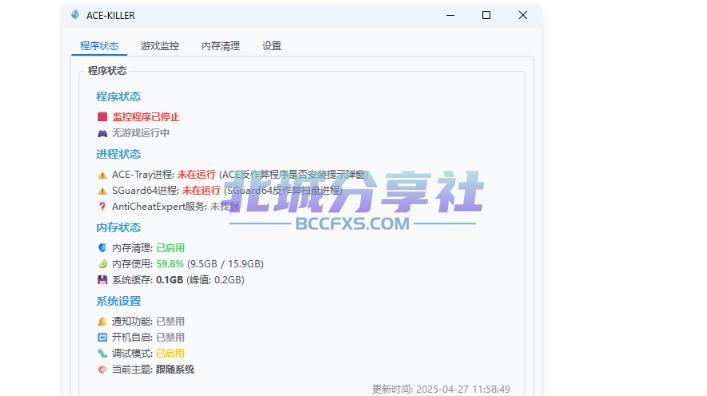
Task: Open the 游戏监控 tab
Action: coord(160,46)
